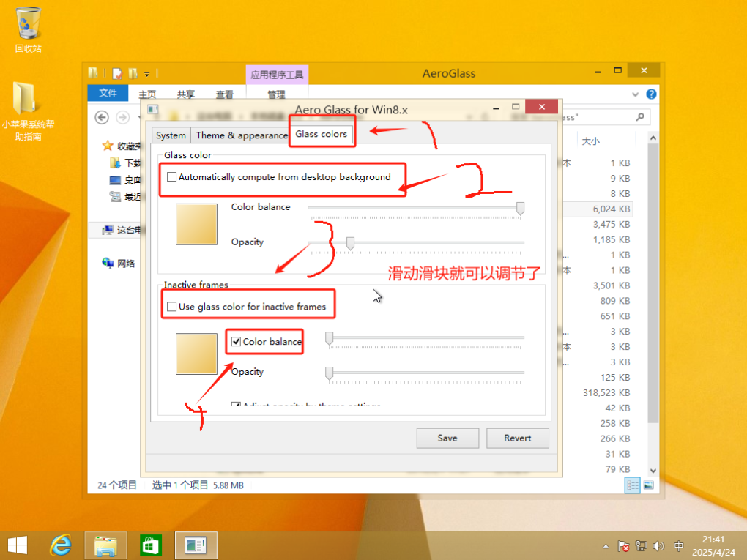This screenshot has width=747, height=560.
Task: Click the Action Center flag tray icon
Action: [623, 546]
